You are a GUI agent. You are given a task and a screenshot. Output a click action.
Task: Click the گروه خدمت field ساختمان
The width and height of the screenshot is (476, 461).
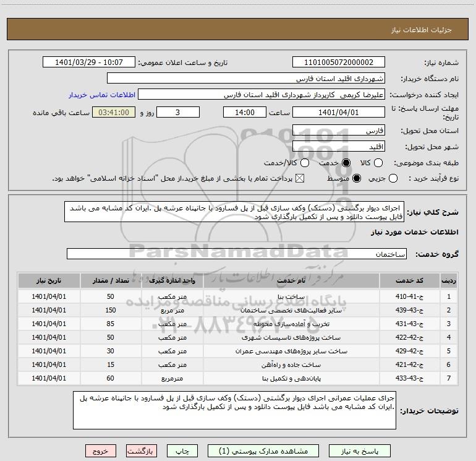(x=237, y=254)
